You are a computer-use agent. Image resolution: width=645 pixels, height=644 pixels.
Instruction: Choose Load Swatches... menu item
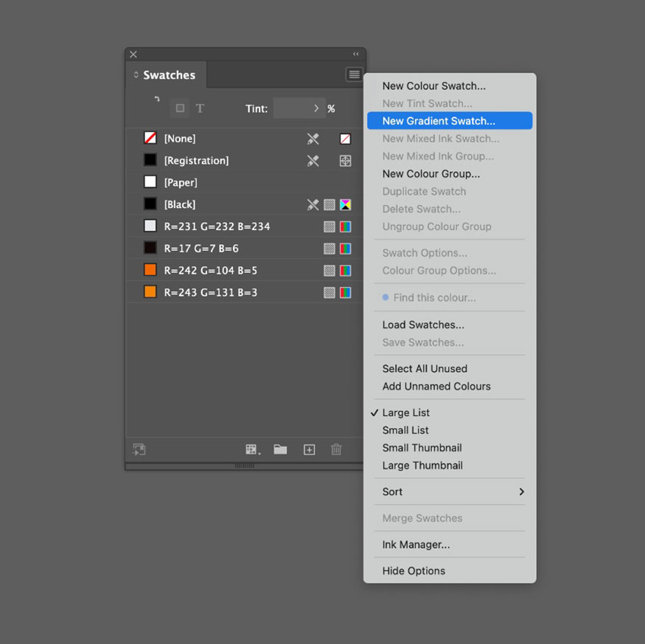click(x=450, y=325)
